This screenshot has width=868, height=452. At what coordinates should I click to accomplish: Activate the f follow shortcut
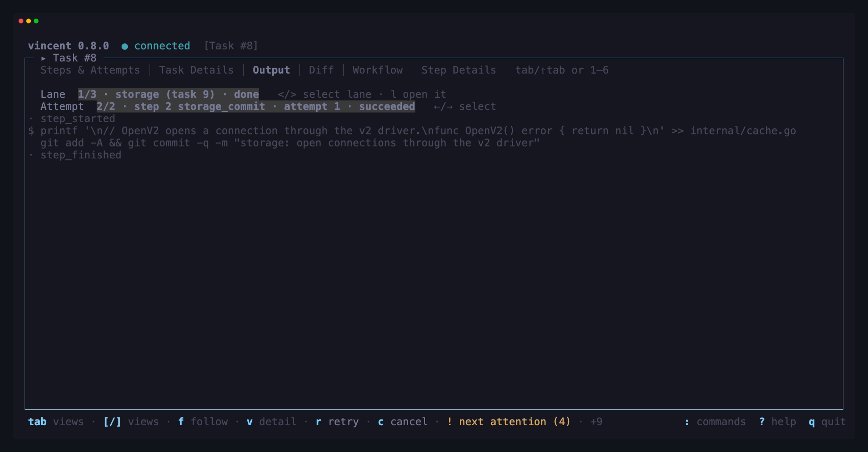click(203, 422)
